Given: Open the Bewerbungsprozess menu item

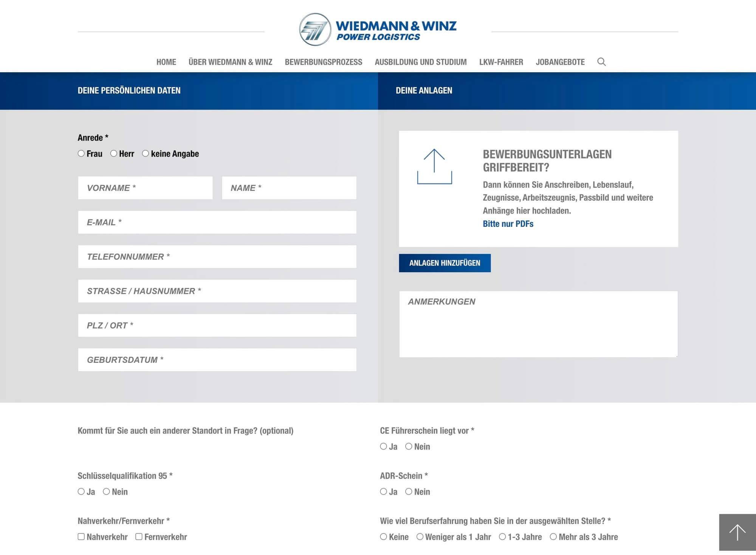Looking at the screenshot, I should point(323,62).
